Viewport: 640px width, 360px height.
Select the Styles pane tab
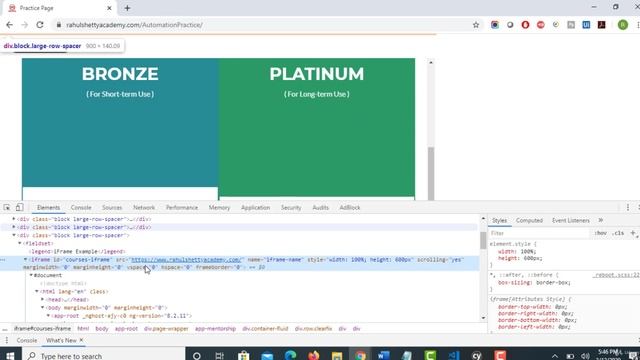(499, 220)
